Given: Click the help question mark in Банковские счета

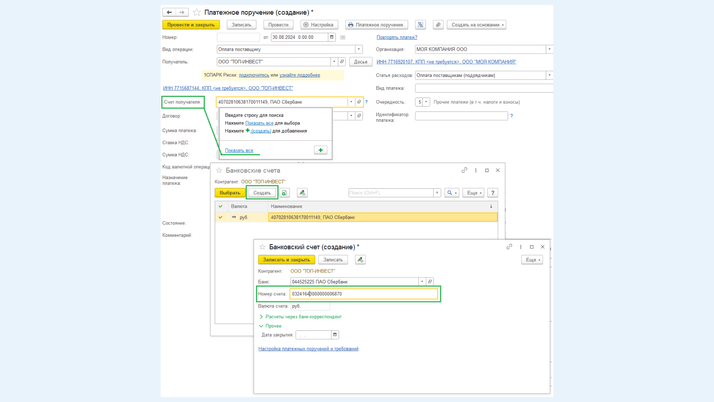Looking at the screenshot, I should pos(493,193).
